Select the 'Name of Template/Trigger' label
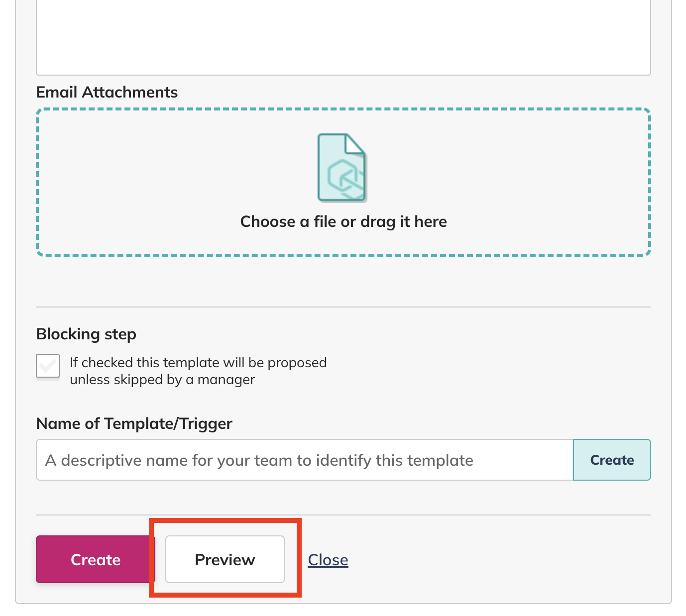This screenshot has width=686, height=616. (134, 423)
